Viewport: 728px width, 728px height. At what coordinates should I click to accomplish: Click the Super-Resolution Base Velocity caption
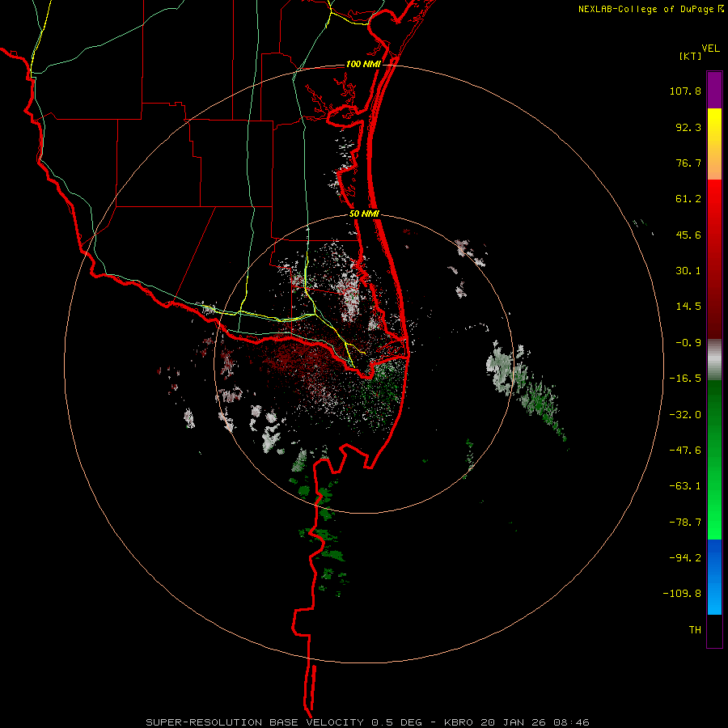point(367,722)
